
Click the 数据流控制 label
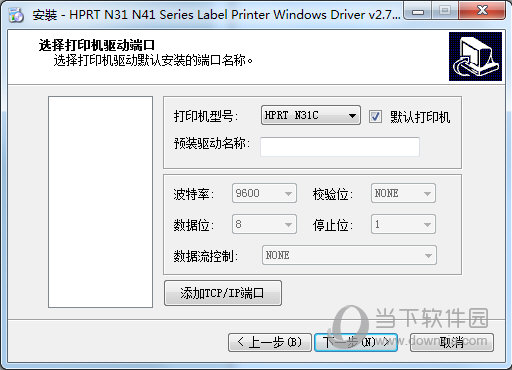tap(206, 256)
